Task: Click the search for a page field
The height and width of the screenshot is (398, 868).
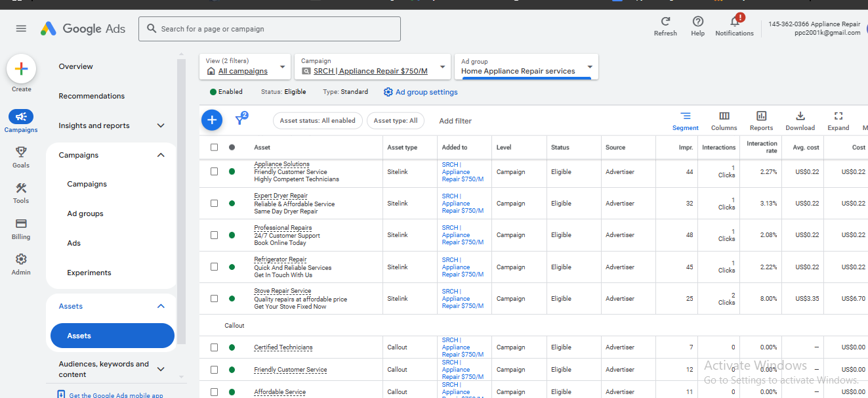Action: tap(270, 29)
